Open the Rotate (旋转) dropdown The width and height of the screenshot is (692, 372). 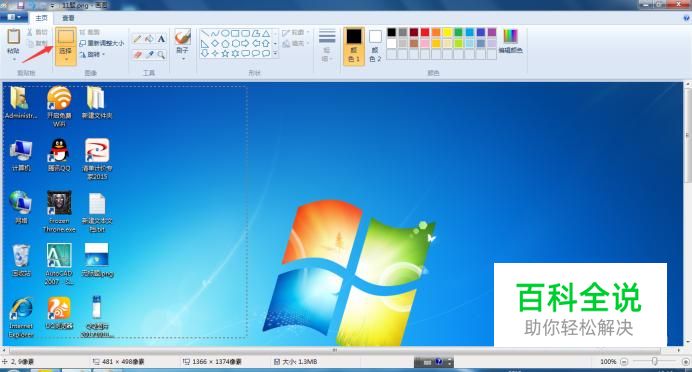(x=93, y=54)
